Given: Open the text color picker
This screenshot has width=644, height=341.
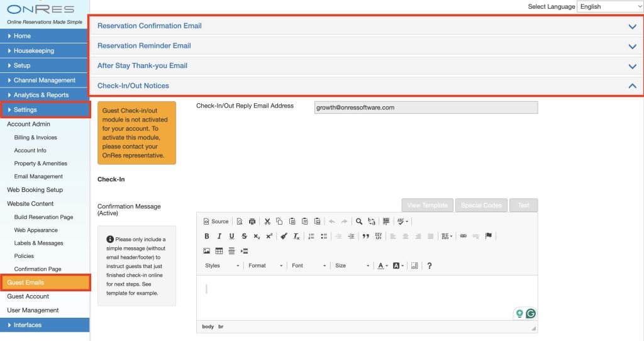Looking at the screenshot, I should 382,266.
